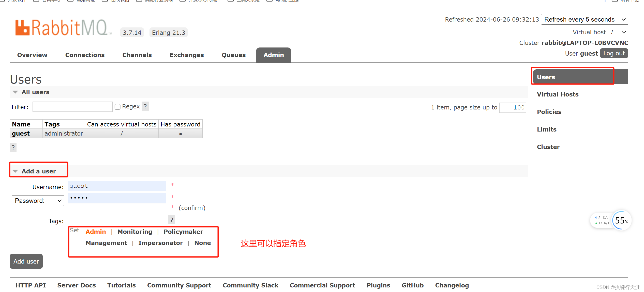Click the page size field showing 100
Screen dimensions: 644x292
[513, 107]
